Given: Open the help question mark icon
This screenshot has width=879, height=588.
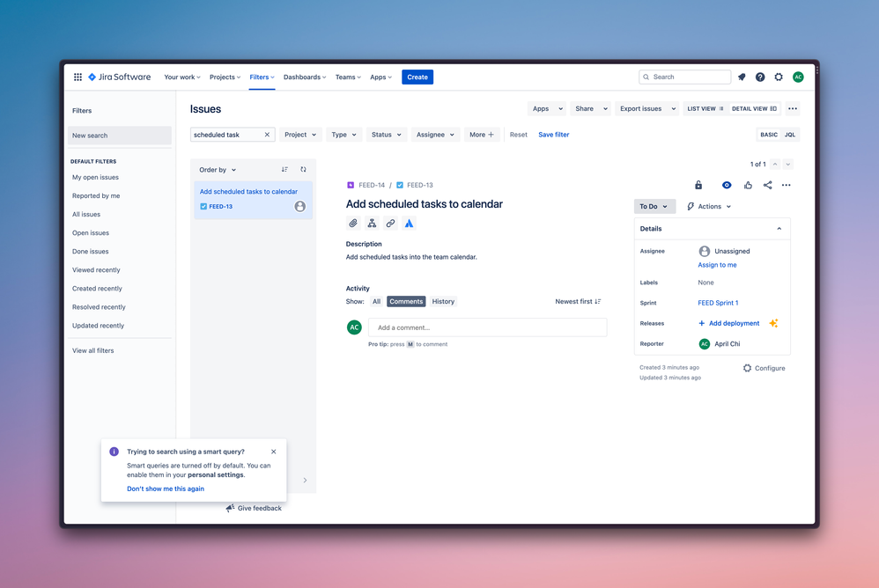Looking at the screenshot, I should 760,77.
